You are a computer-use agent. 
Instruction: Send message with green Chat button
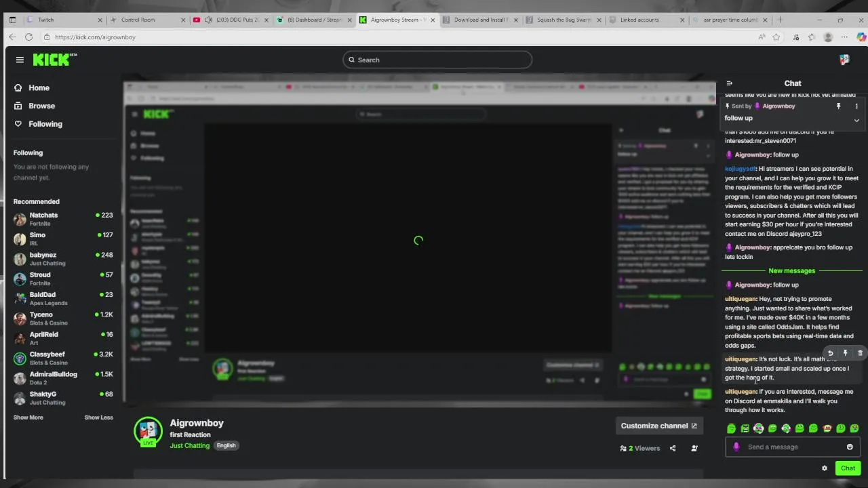(848, 468)
